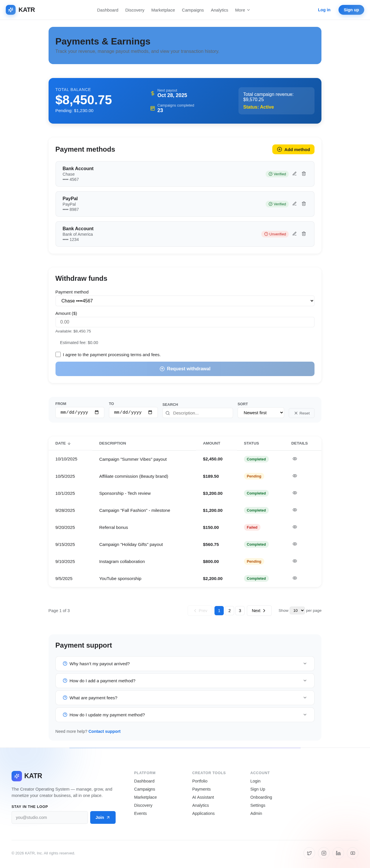Expand 'How do I add a payment method?'

(x=185, y=681)
